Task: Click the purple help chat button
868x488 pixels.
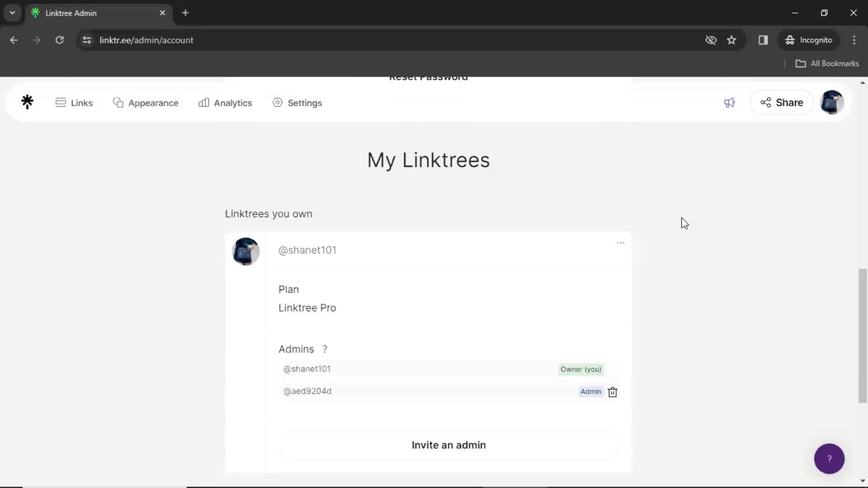Action: [x=829, y=459]
